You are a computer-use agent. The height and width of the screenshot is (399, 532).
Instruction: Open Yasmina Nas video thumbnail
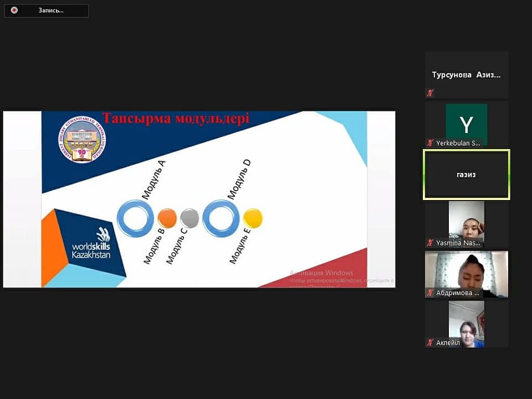click(466, 222)
